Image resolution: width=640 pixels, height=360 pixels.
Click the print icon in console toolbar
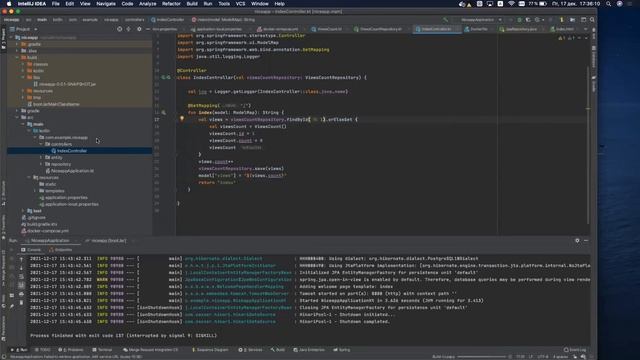point(22,293)
